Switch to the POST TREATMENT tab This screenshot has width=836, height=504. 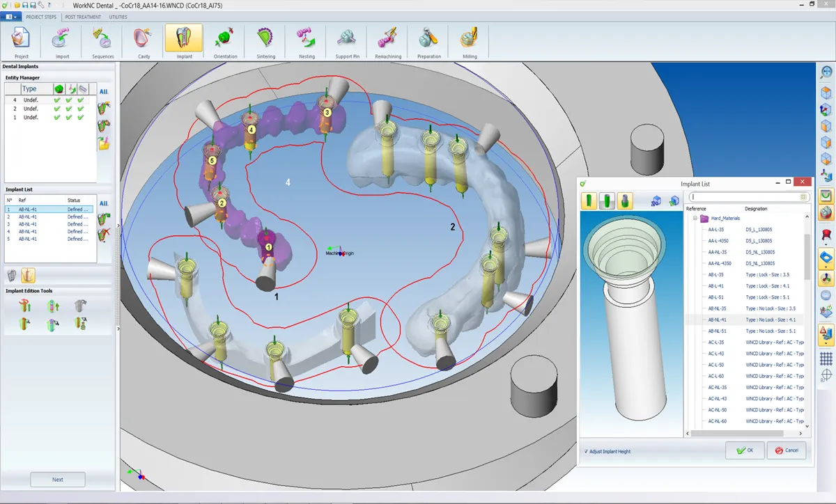click(x=82, y=17)
